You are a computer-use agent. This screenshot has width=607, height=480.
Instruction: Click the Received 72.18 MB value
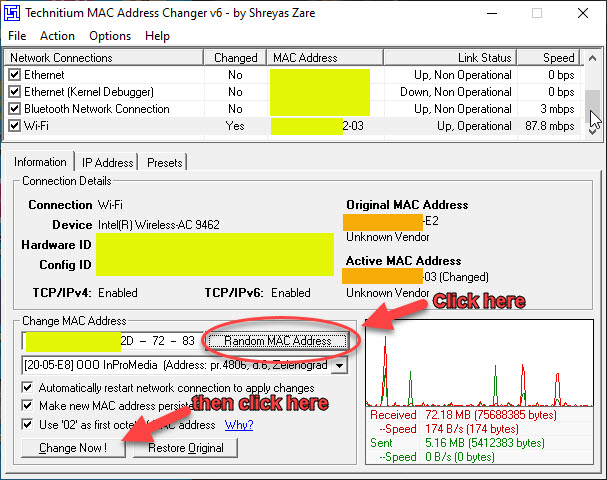pos(490,415)
